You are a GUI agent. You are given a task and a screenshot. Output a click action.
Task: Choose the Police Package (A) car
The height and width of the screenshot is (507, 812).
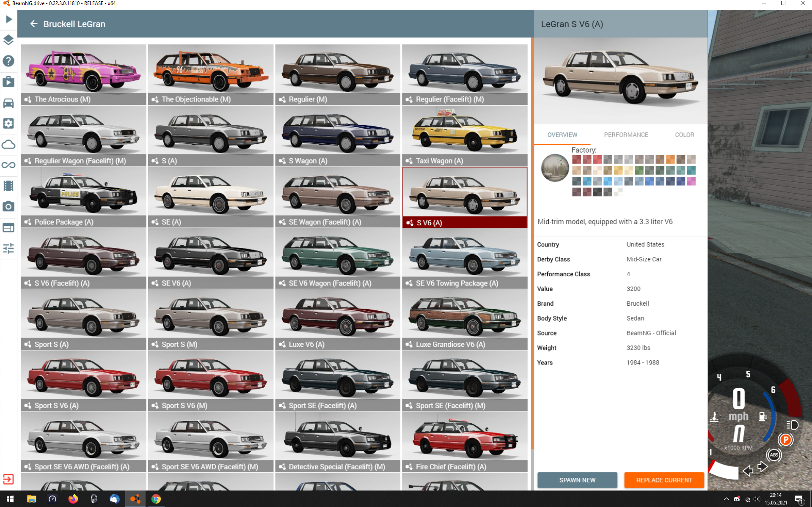83,197
